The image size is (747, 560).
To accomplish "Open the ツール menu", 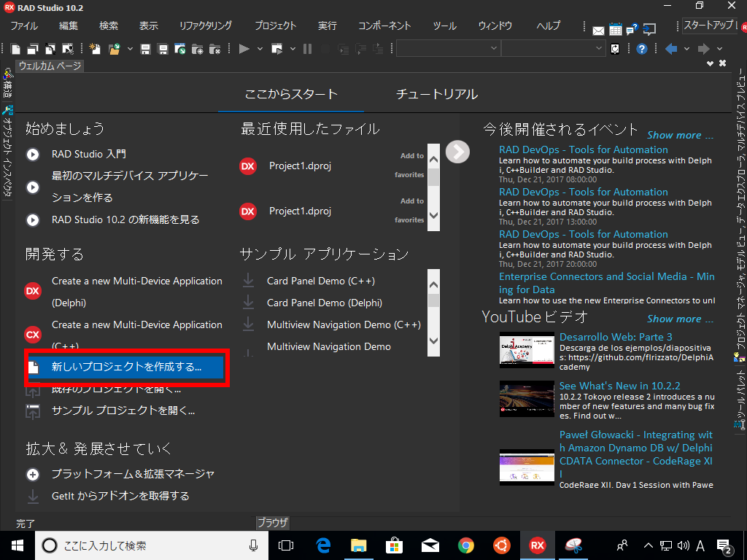I will tap(444, 25).
